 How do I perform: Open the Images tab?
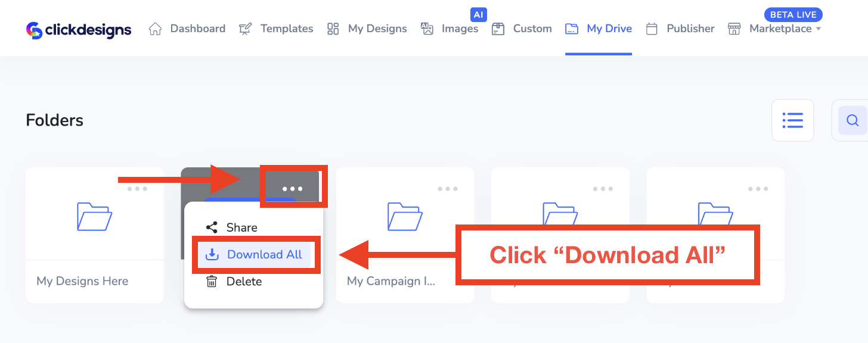click(x=449, y=29)
